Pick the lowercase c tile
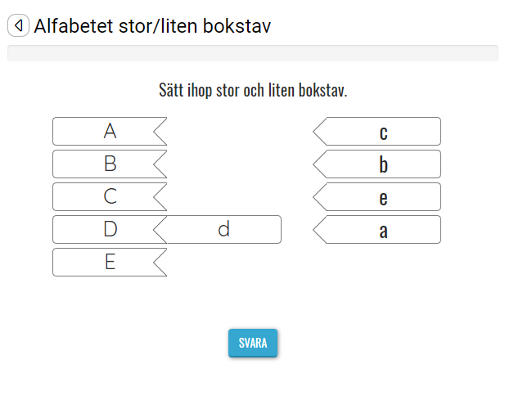532x409 pixels. [x=382, y=132]
